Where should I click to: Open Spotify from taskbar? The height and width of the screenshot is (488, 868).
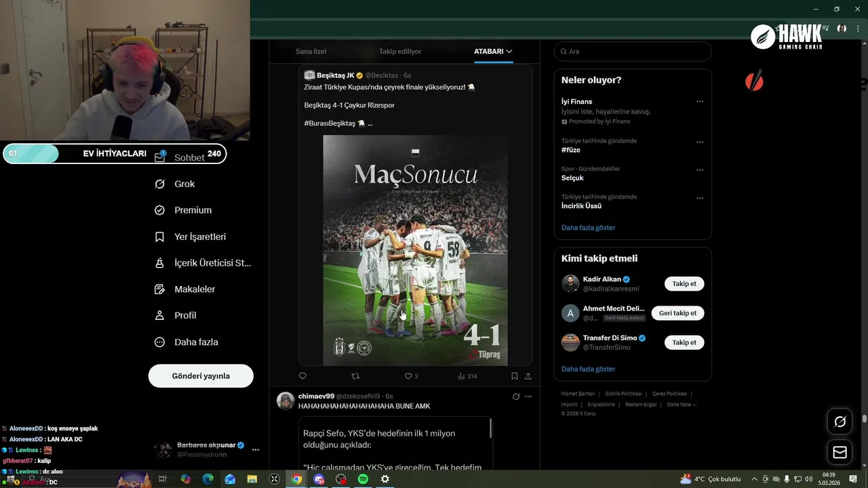point(363,479)
